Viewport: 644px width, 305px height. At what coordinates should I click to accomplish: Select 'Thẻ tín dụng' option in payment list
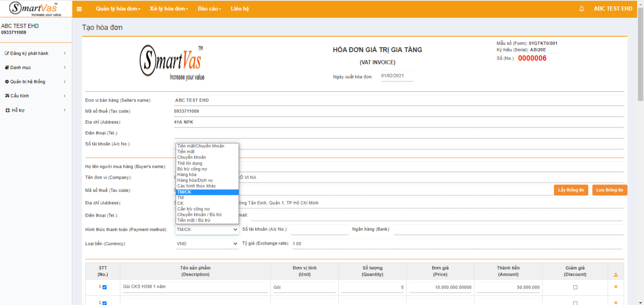tap(190, 163)
